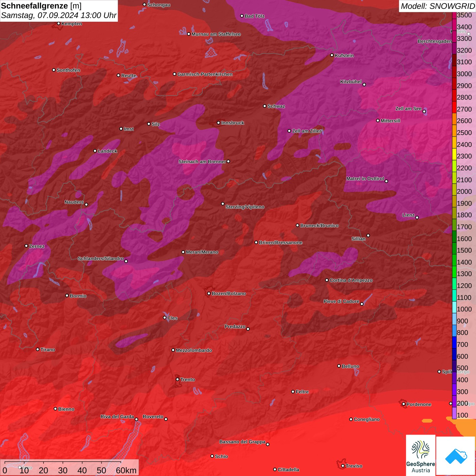Click the Feltre location dot
Image resolution: width=476 pixels, height=476 pixels.
[293, 392]
